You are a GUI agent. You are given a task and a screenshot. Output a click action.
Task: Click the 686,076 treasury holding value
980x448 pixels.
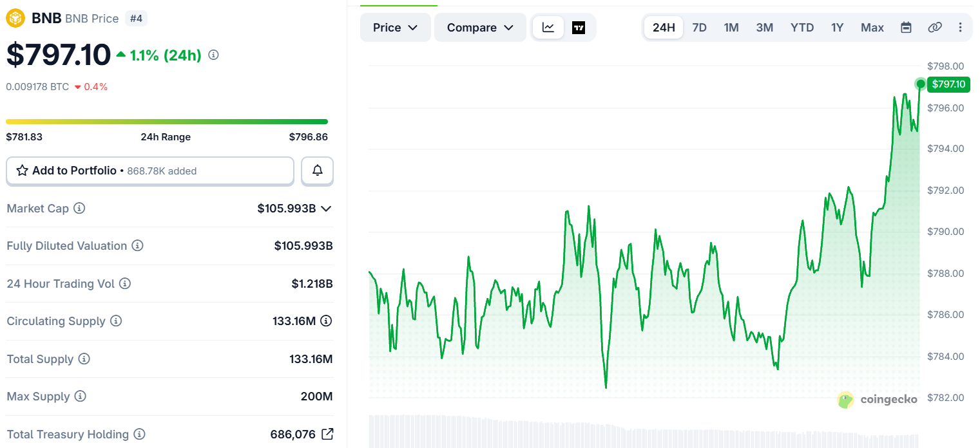[x=293, y=434]
